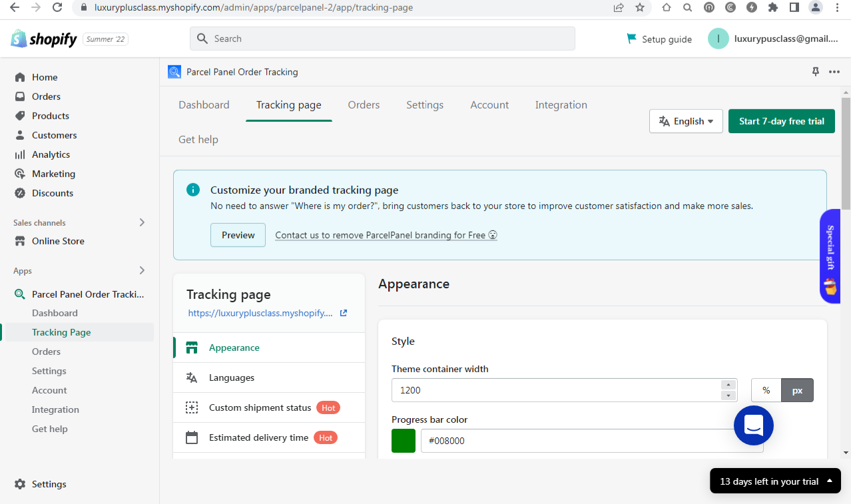Bookmark this page with the star icon
This screenshot has height=504, width=851.
point(640,7)
